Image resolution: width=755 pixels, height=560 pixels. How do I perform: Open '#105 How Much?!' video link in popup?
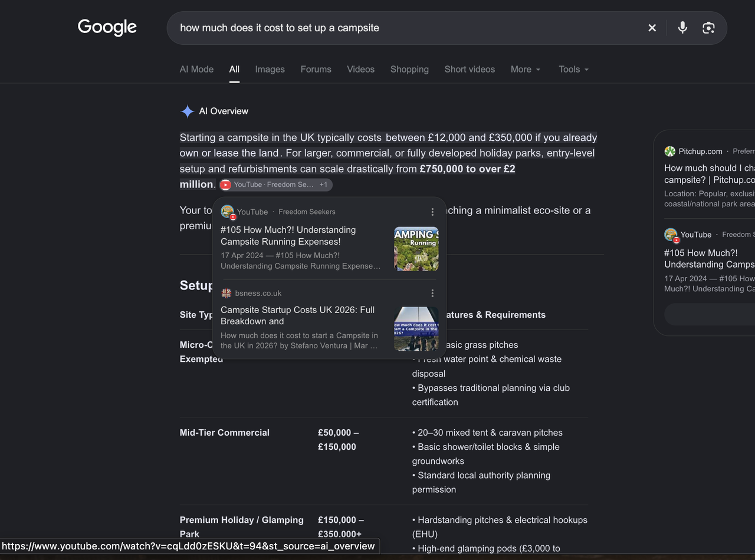[x=288, y=236]
